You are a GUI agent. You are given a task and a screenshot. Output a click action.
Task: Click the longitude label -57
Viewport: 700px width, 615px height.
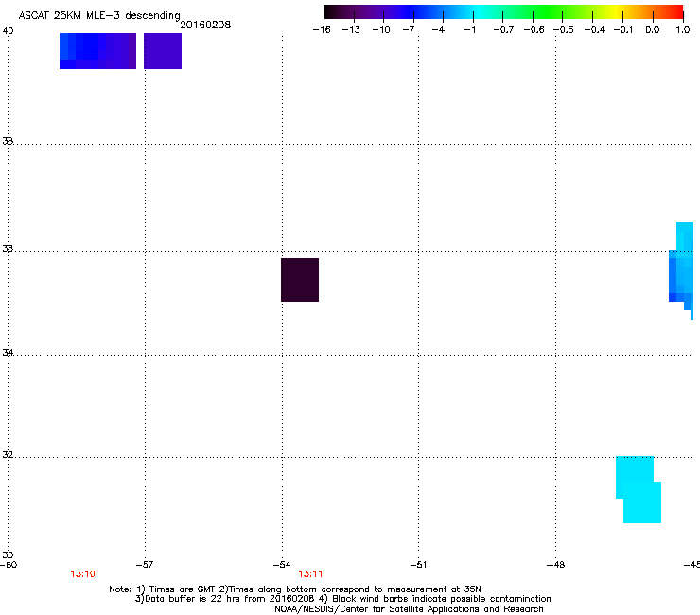pos(145,565)
